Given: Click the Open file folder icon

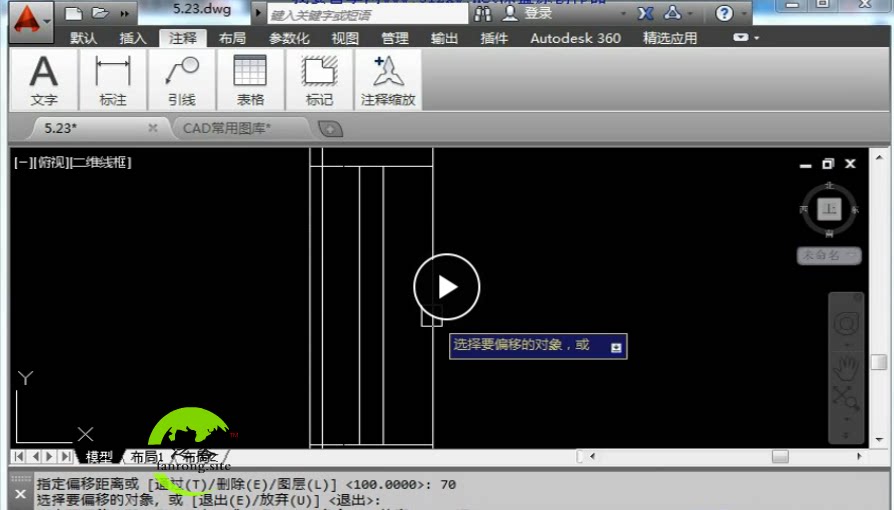Looking at the screenshot, I should (100, 13).
